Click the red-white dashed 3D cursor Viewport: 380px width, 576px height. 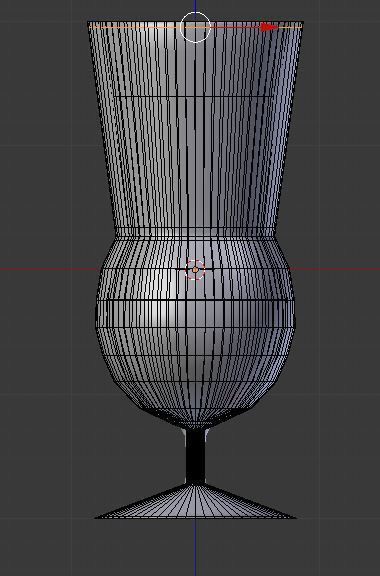[x=195, y=270]
